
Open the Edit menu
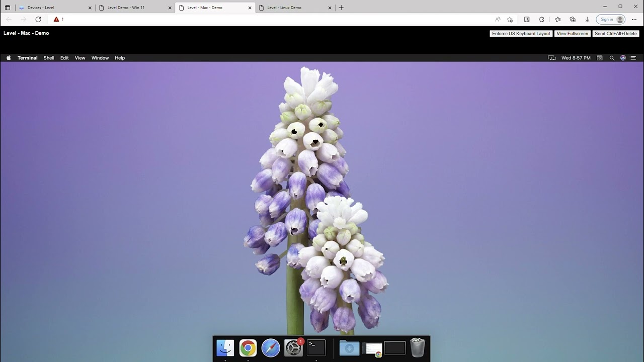pyautogui.click(x=64, y=58)
